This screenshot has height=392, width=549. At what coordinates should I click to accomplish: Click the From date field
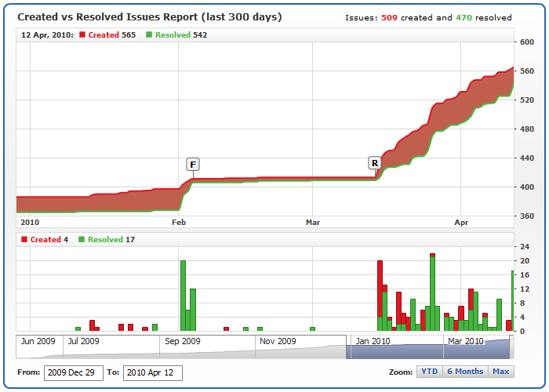click(x=74, y=372)
